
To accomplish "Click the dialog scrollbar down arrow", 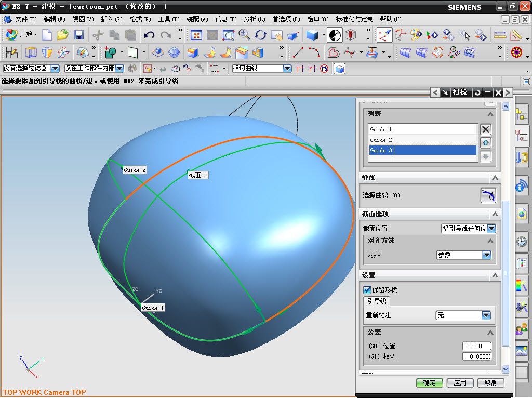I will tap(506, 369).
